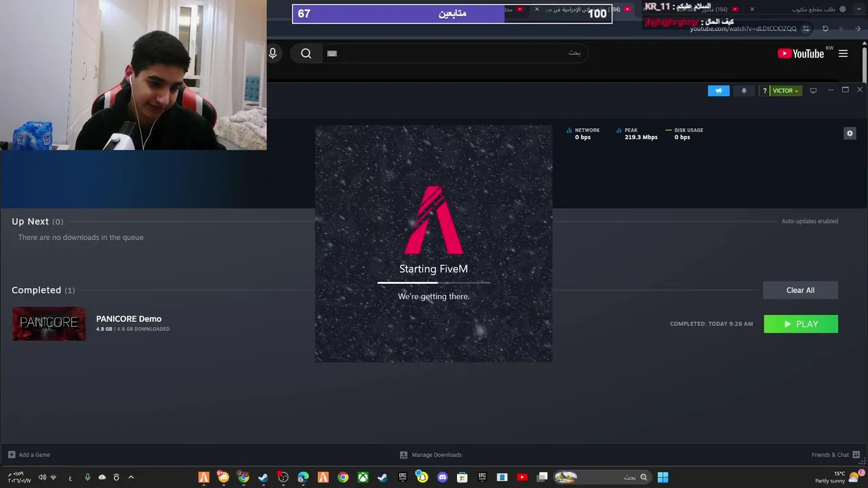This screenshot has height=488, width=868.
Task: Click the Completed heading
Action: (36, 290)
